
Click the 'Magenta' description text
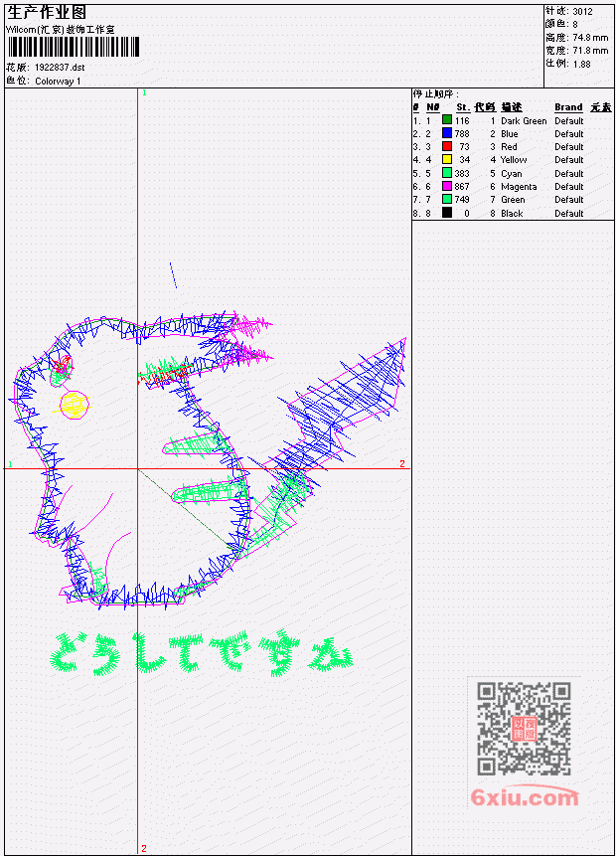pos(519,187)
